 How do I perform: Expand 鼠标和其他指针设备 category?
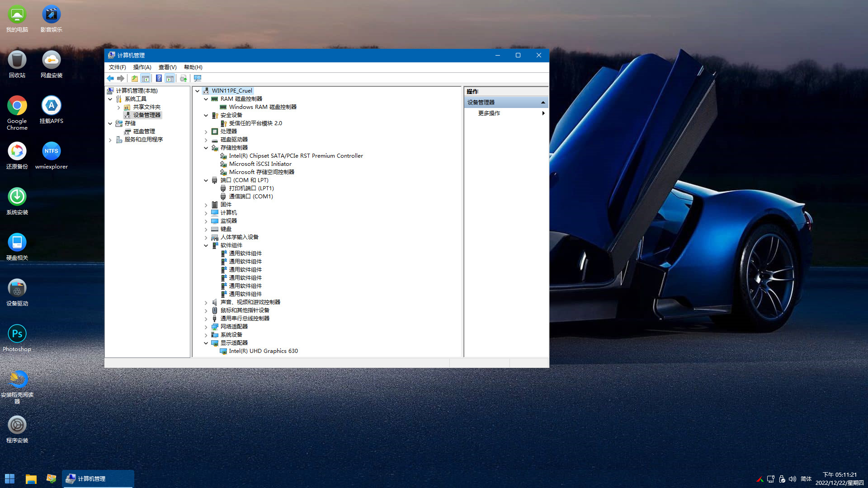(206, 310)
